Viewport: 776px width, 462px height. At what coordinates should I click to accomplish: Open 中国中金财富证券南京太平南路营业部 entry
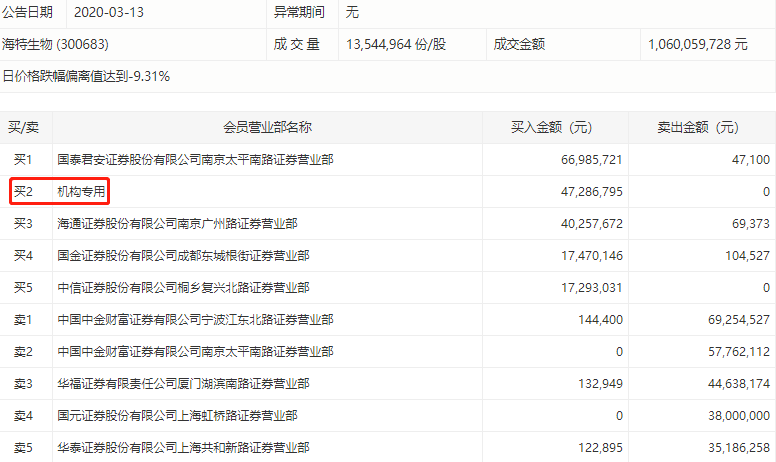195,352
